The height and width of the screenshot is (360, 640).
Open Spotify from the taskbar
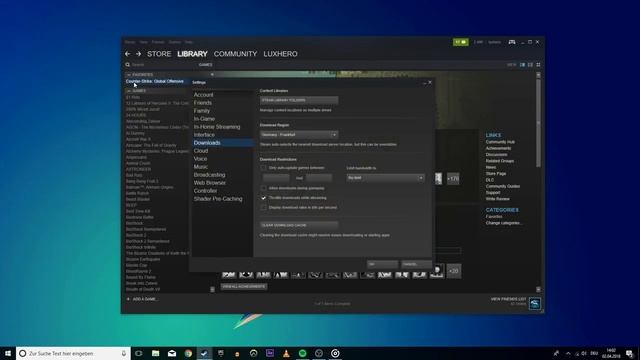point(302,353)
